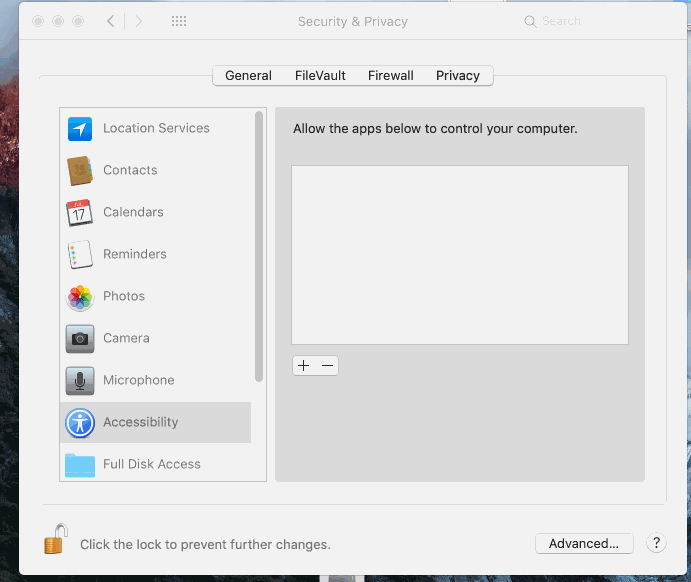Go forward with the right chevron
The image size is (691, 582).
tap(138, 21)
